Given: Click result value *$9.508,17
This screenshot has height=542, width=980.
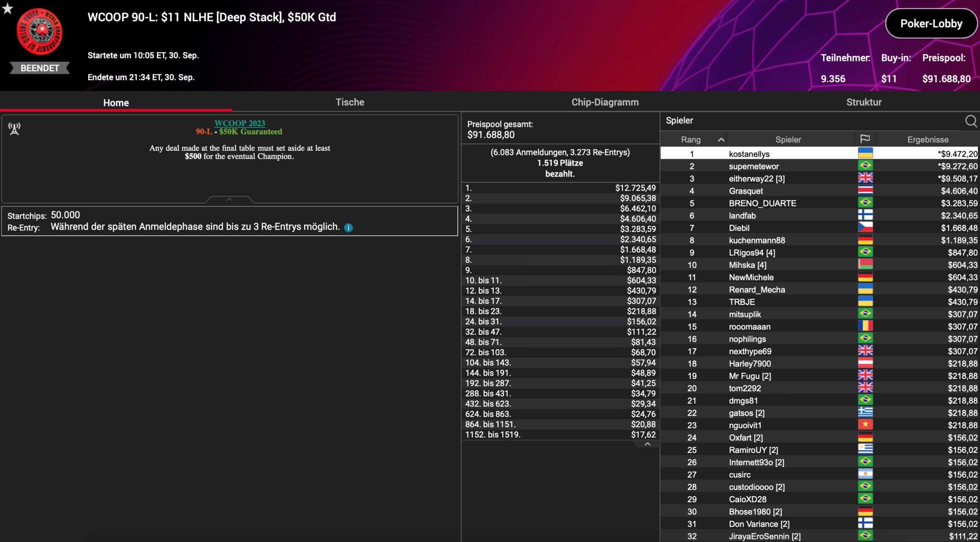Looking at the screenshot, I should (x=957, y=178).
